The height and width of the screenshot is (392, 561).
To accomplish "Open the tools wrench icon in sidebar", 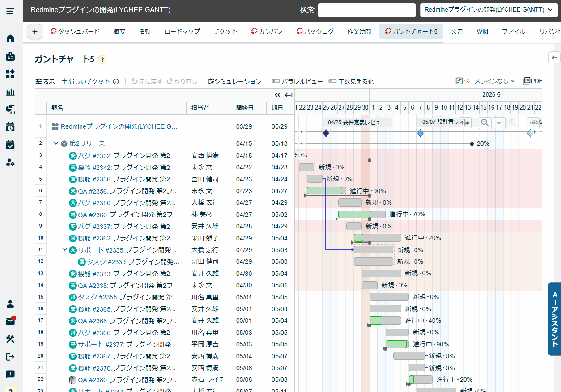I will click(x=10, y=339).
